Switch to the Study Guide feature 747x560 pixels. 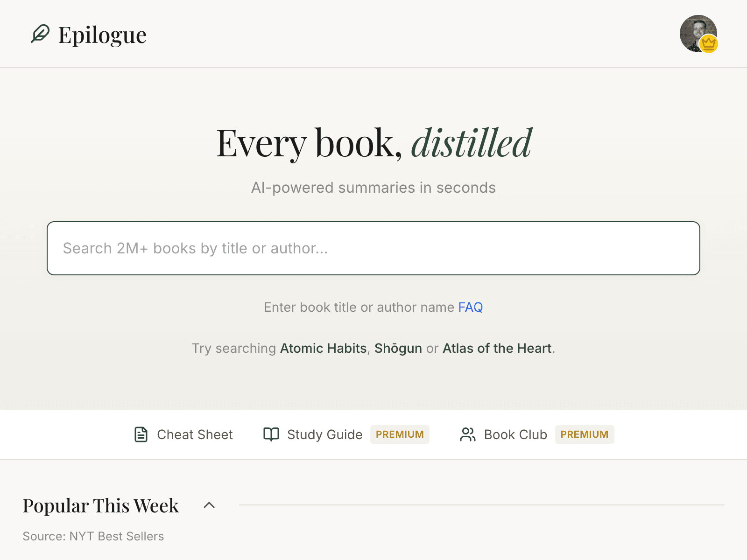[x=324, y=434]
